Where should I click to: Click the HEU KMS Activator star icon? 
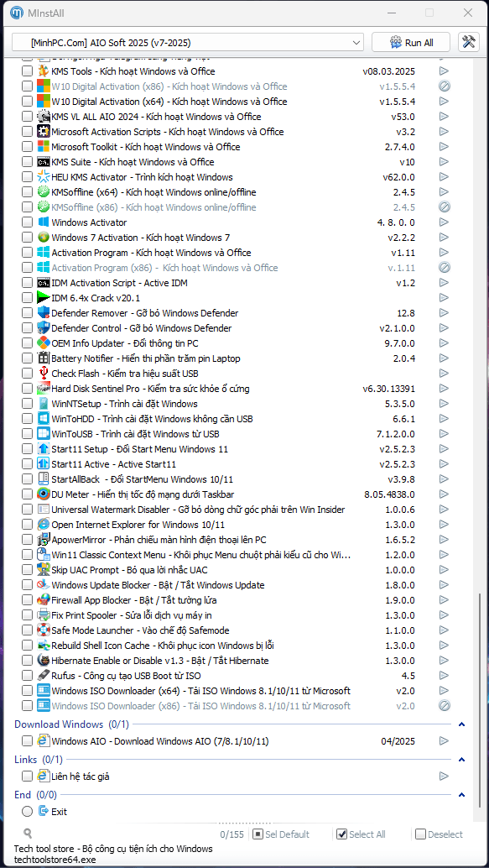point(43,177)
